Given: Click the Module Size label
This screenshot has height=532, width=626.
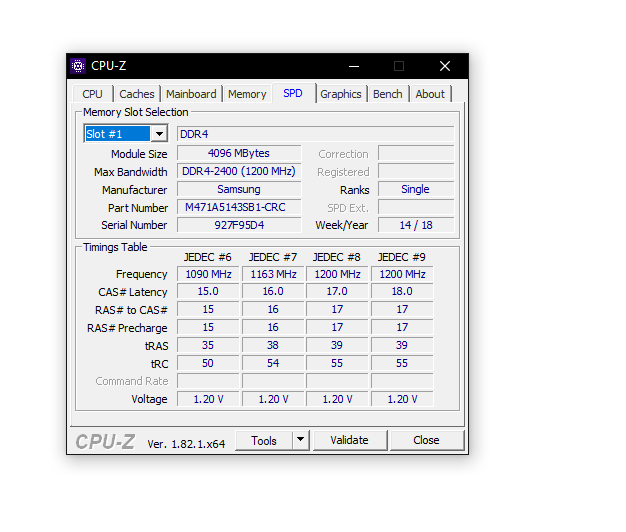Looking at the screenshot, I should coord(139,154).
